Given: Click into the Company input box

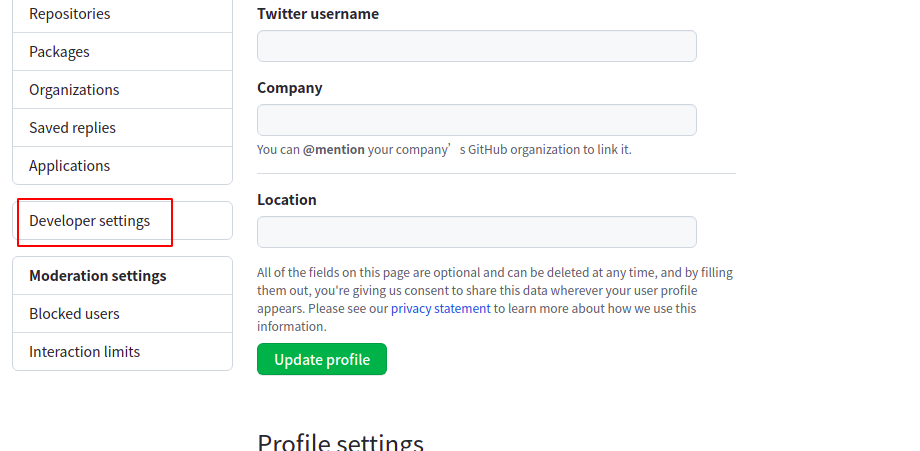Looking at the screenshot, I should pyautogui.click(x=476, y=120).
